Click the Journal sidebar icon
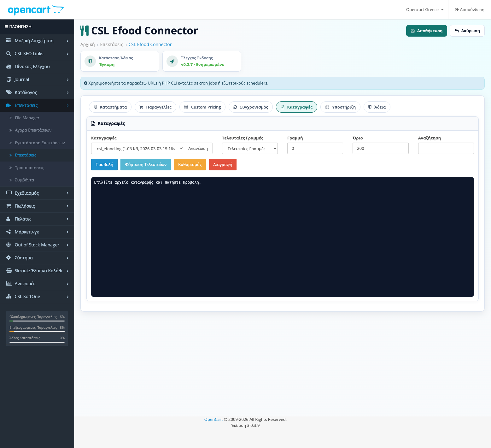 pyautogui.click(x=9, y=80)
